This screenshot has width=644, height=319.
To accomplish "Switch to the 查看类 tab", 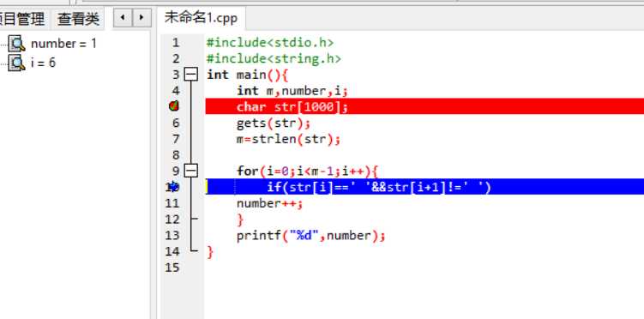I will click(78, 19).
